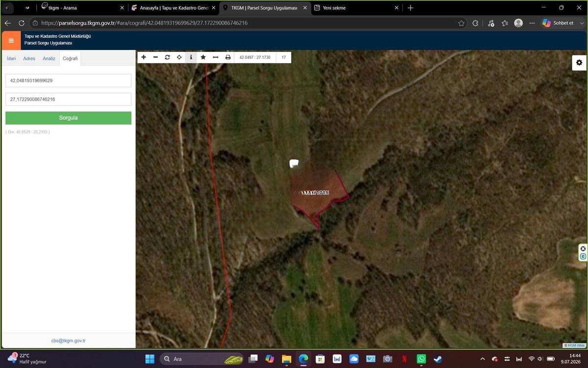Switch to the Yeni sekme browser tab
588x368 pixels.
tap(356, 8)
